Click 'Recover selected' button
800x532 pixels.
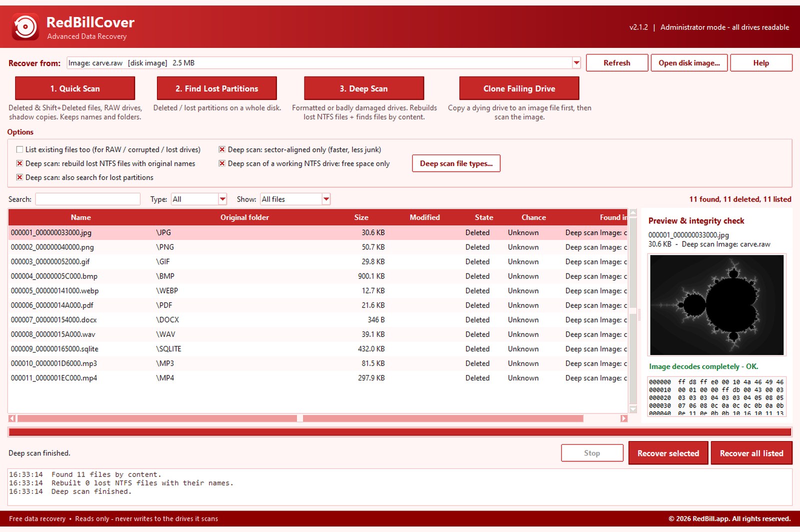(668, 453)
